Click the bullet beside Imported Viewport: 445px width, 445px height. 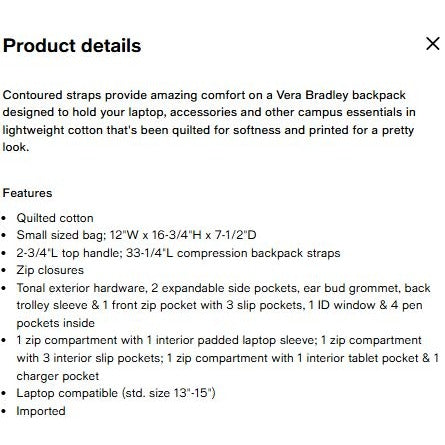pyautogui.click(x=4, y=412)
